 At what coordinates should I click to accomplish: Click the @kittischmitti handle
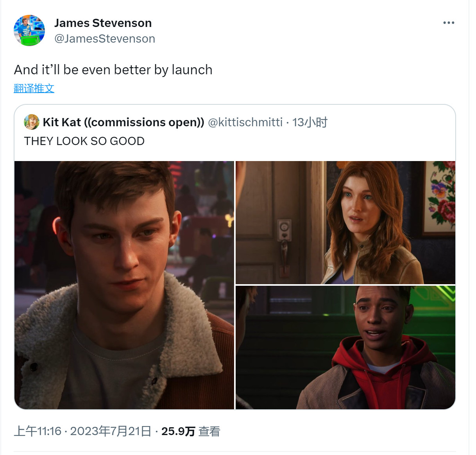(x=245, y=122)
